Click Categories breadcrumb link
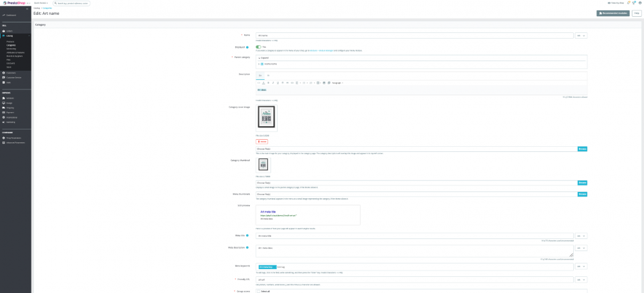644x293 pixels. 47,8
